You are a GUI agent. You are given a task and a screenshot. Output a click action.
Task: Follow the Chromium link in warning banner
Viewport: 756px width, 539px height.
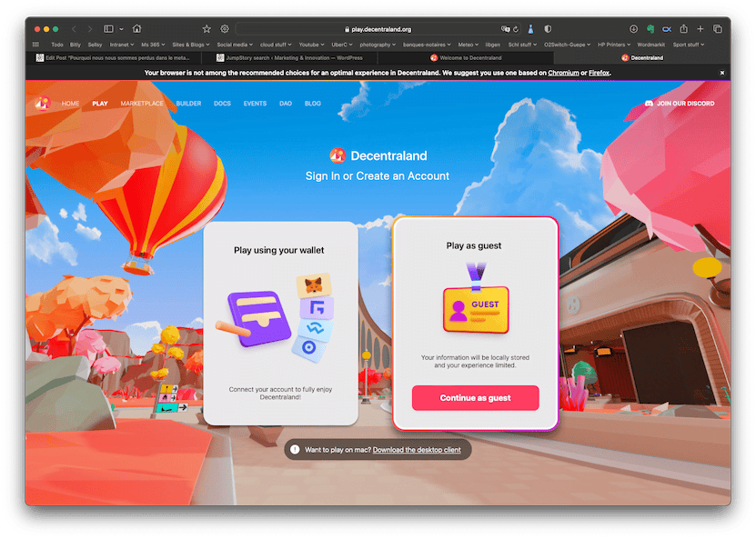pos(563,74)
